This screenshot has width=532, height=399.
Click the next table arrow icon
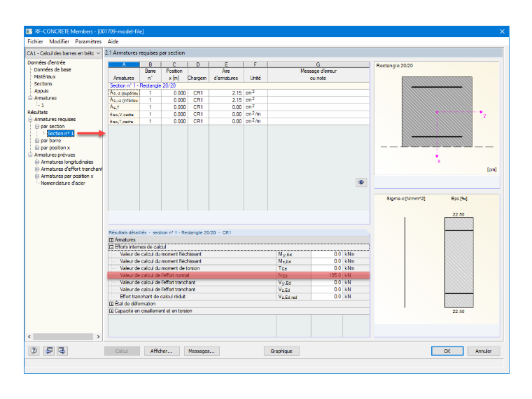pos(62,351)
